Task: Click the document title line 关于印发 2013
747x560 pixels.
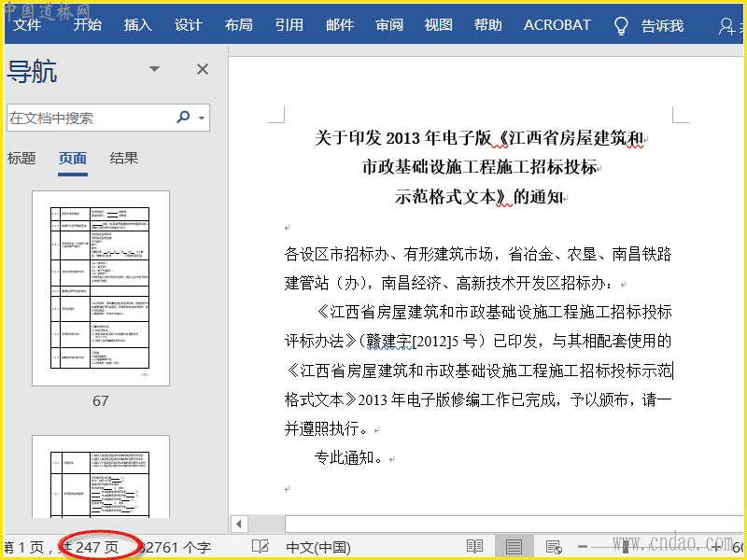Action: (479, 138)
